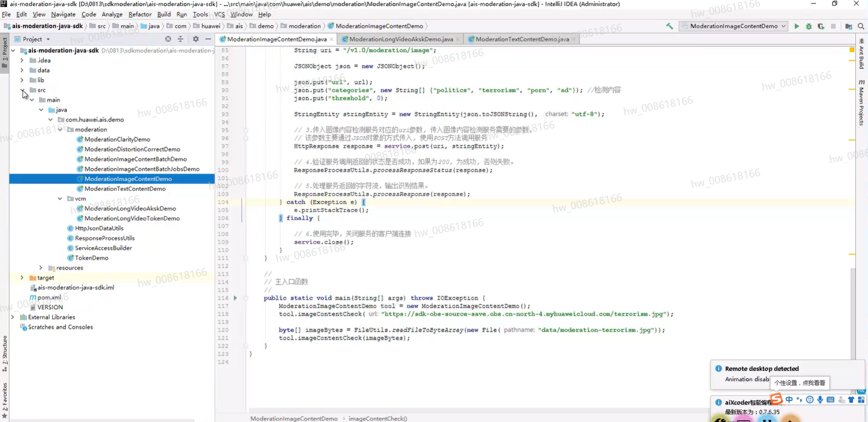Switch to ModerationTextContentDemo.java tab
Screen dimensions: 868x422
coord(522,39)
